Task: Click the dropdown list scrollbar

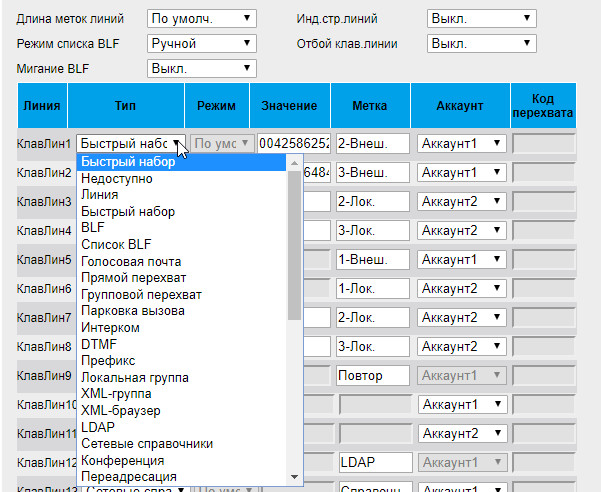Action: [294, 240]
